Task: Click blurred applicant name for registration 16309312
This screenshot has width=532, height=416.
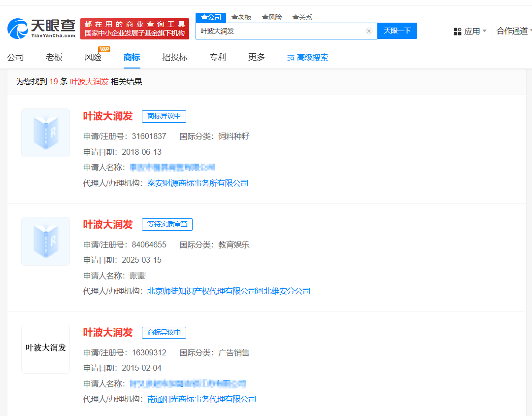Action: 188,384
